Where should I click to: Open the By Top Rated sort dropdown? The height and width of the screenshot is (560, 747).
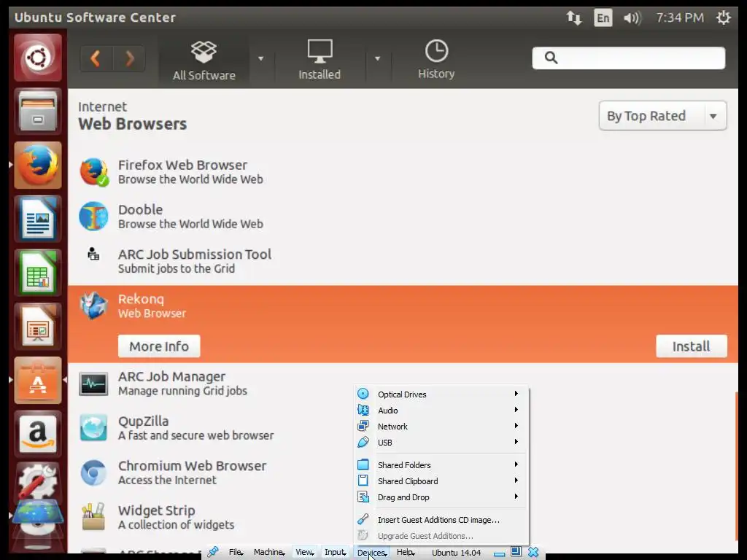(662, 116)
